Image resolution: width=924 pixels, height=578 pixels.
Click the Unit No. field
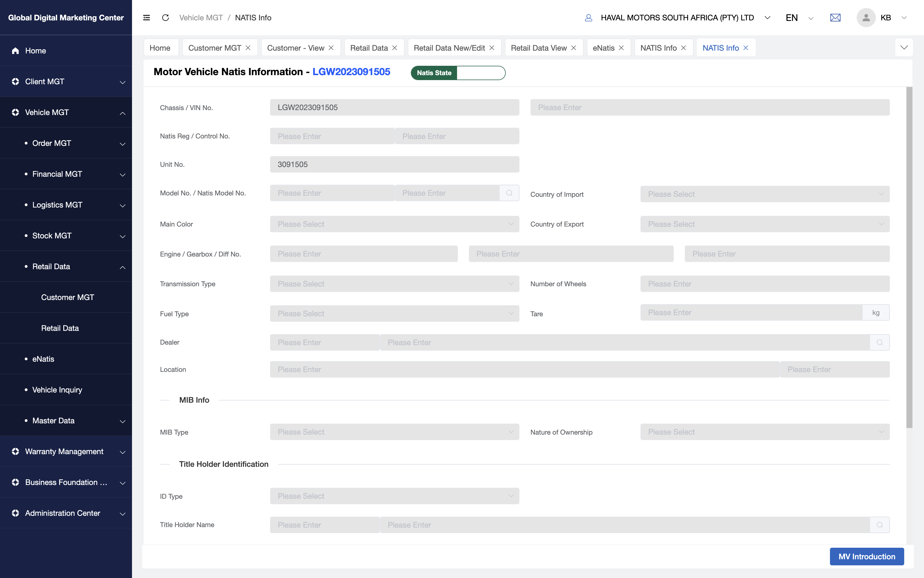[394, 164]
